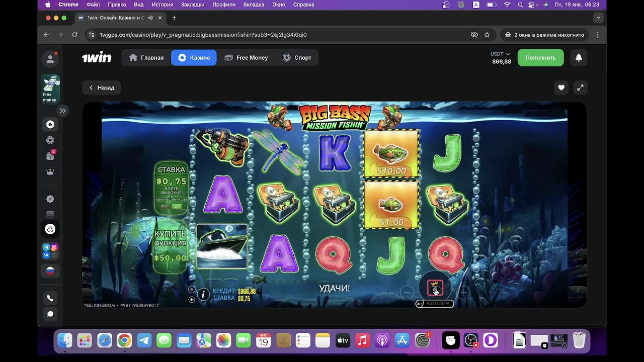Image resolution: width=644 pixels, height=362 pixels.
Task: Increase bet with plus button
Action: [463, 292]
